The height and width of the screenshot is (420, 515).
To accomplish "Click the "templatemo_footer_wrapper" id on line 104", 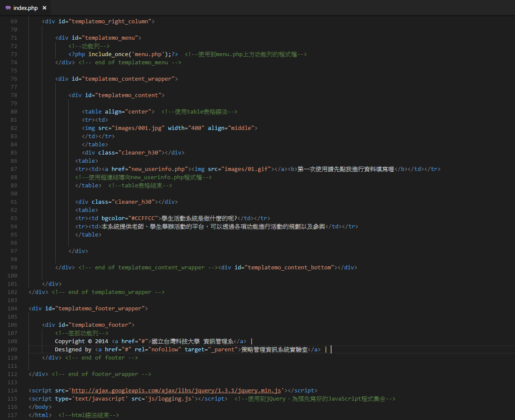I will (100, 309).
